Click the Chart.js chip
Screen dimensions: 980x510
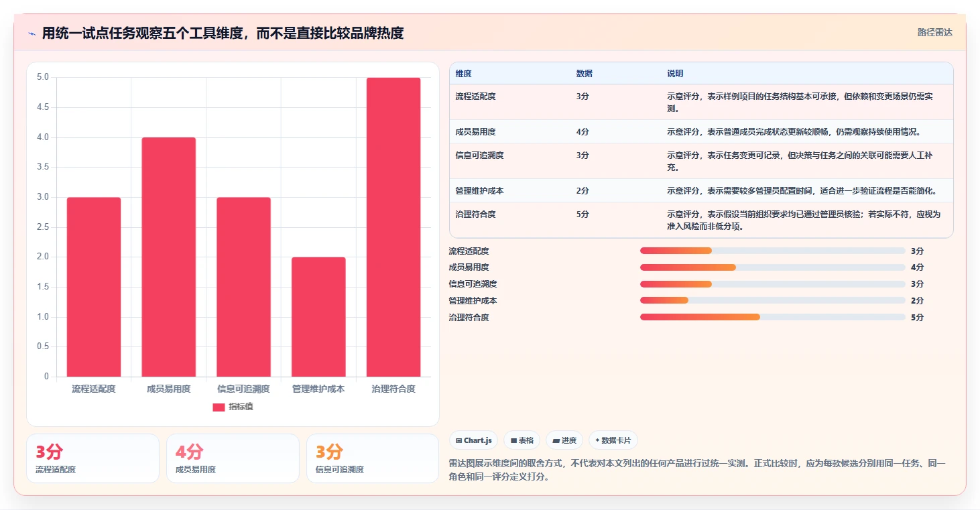[473, 440]
